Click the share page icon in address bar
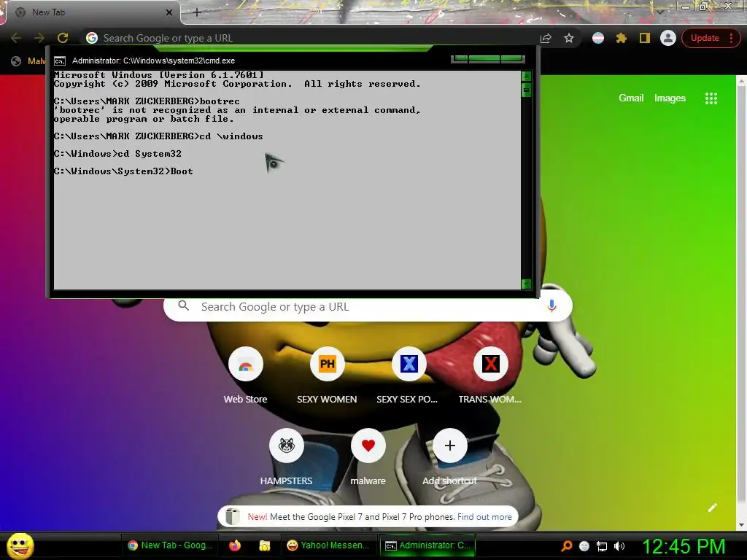This screenshot has height=560, width=747. point(546,39)
